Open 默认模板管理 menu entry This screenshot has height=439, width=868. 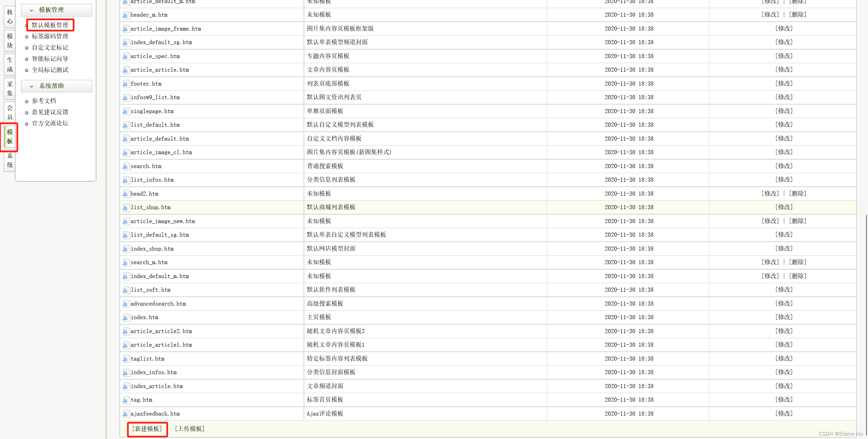[x=50, y=25]
